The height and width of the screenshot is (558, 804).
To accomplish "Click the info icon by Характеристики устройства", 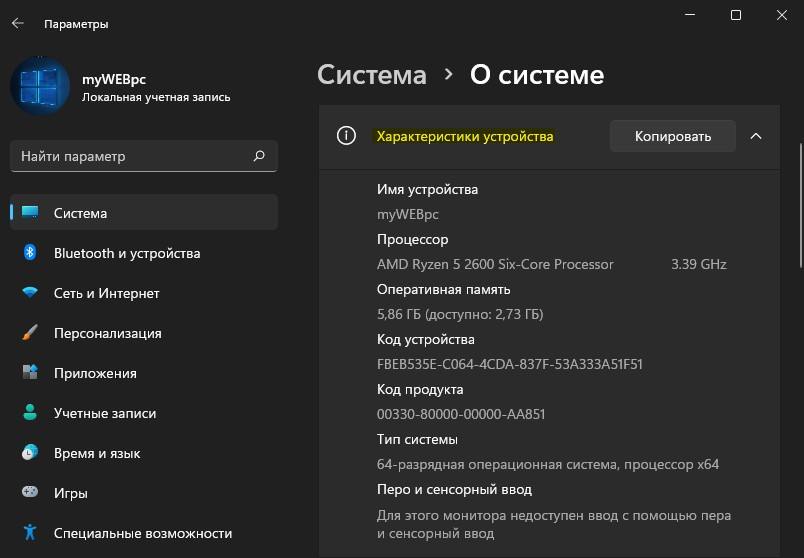I will (346, 136).
